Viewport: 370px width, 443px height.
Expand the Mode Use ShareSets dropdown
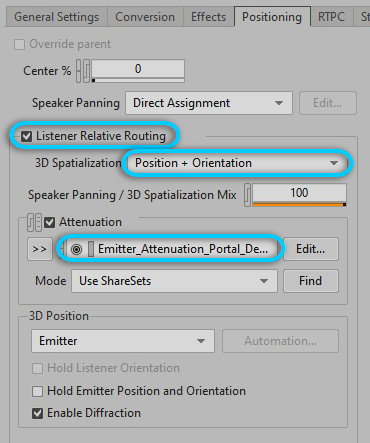coord(174,281)
